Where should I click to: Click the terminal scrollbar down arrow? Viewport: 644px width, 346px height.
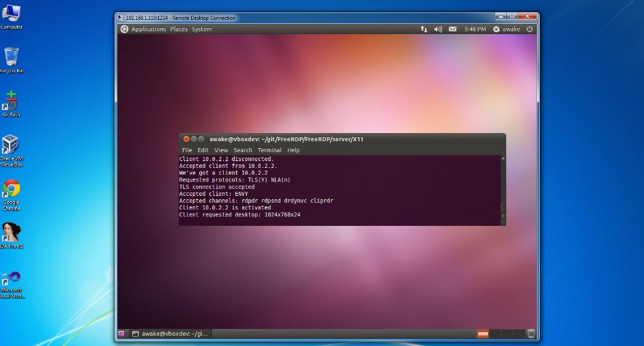pos(503,216)
